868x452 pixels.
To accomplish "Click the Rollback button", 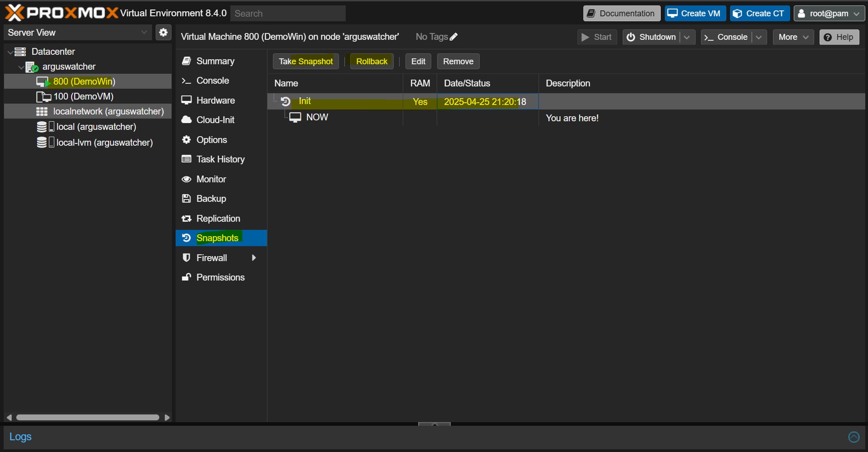I will coord(372,62).
